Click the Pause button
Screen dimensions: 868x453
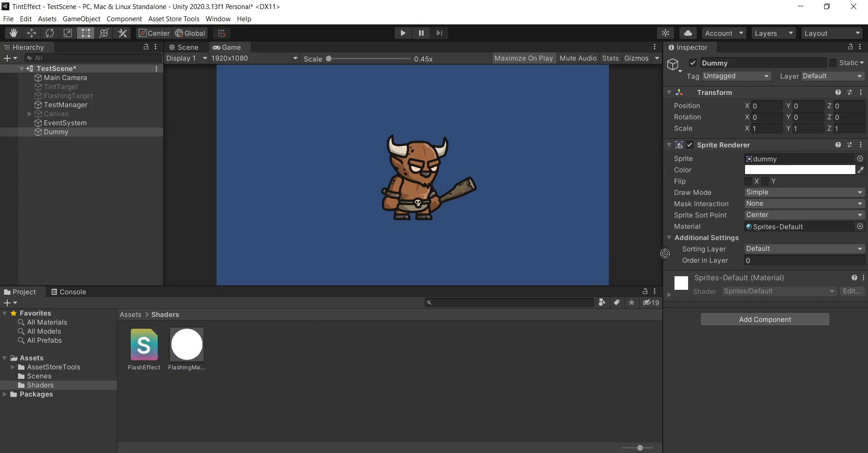421,33
